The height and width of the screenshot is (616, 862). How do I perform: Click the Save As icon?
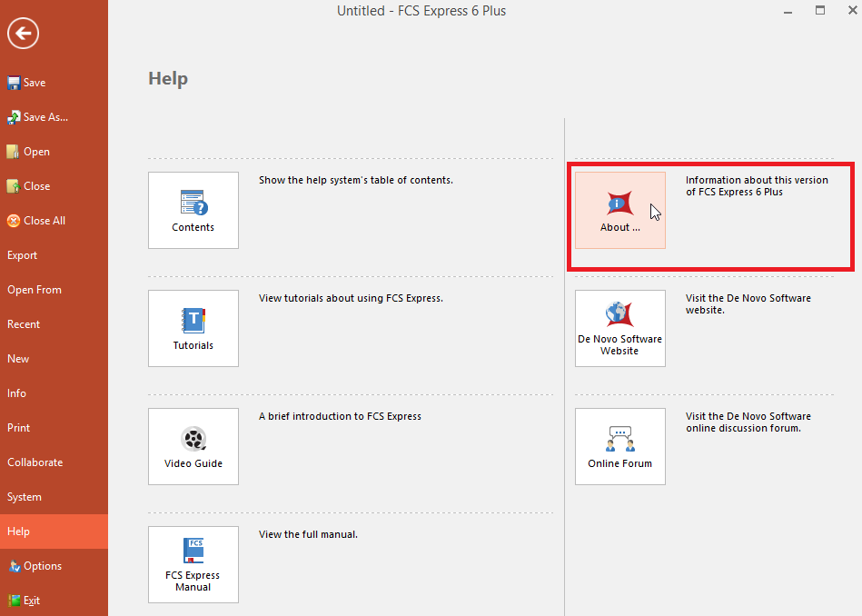14,117
